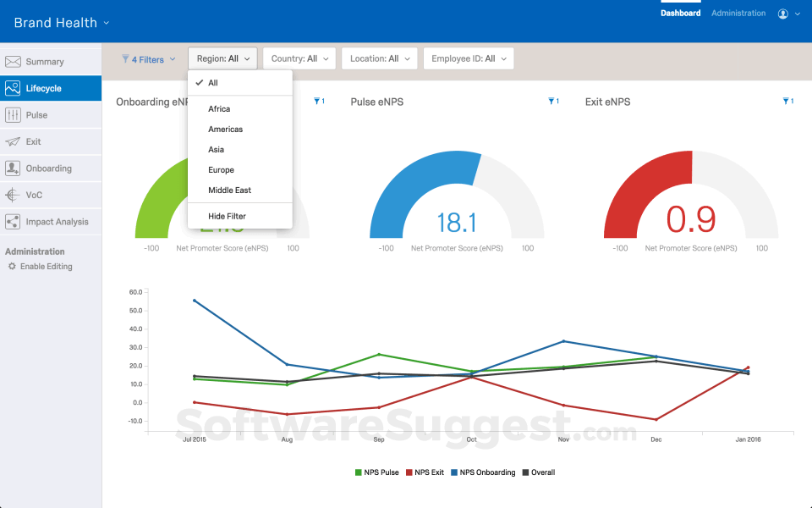Click the Onboarding person icon in sidebar
Image resolution: width=812 pixels, height=508 pixels.
tap(13, 168)
